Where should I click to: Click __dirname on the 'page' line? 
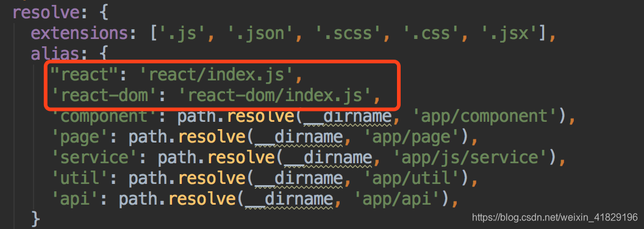tap(299, 137)
